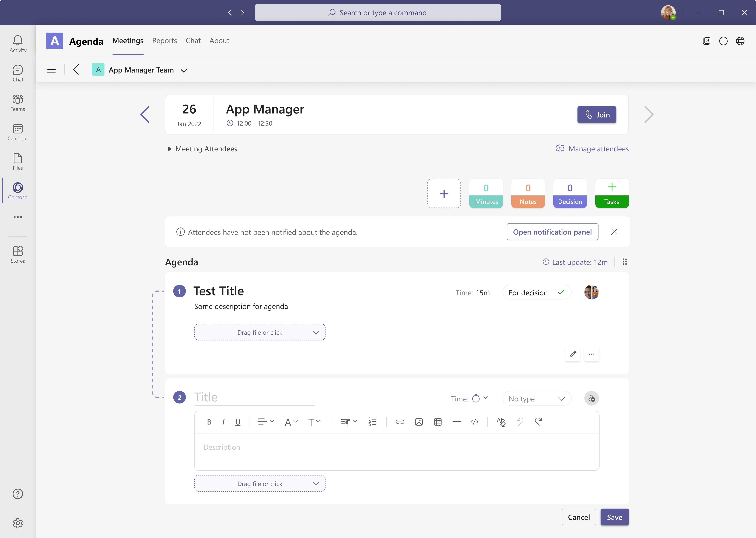756x538 pixels.
Task: Click the agenda item Title field
Action: coord(254,398)
